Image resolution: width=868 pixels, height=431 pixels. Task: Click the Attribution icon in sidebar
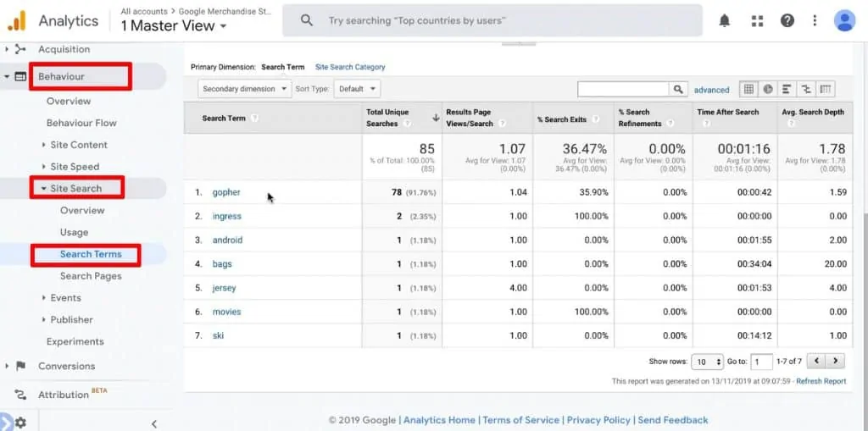tap(20, 395)
